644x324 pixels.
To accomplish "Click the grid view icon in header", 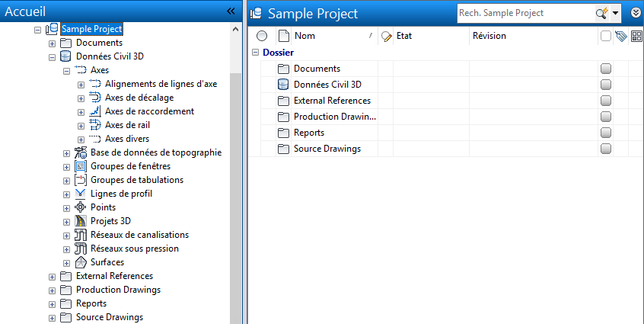I will tap(636, 36).
